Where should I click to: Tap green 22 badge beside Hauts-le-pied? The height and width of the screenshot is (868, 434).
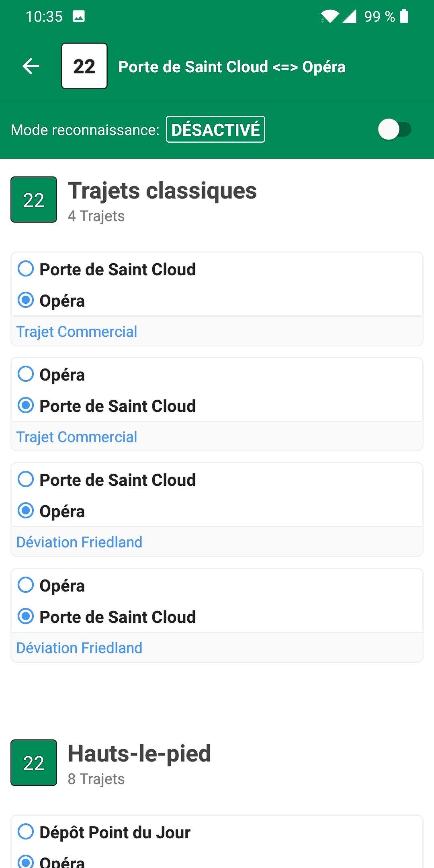(34, 763)
